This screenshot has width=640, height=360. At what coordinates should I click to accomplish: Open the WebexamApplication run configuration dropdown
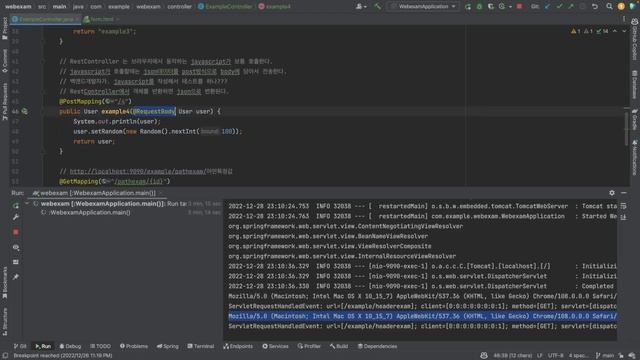point(423,7)
